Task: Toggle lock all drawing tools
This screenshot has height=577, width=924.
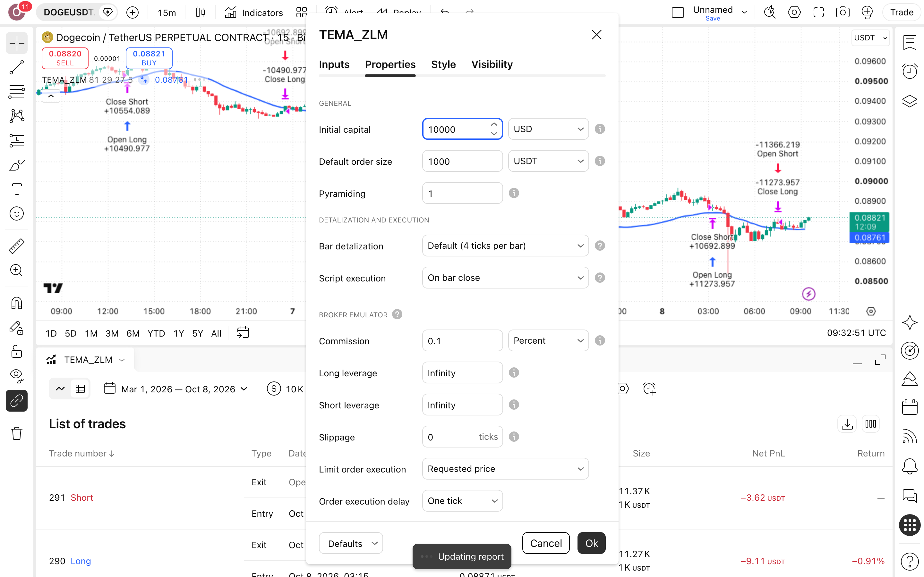Action: click(16, 351)
